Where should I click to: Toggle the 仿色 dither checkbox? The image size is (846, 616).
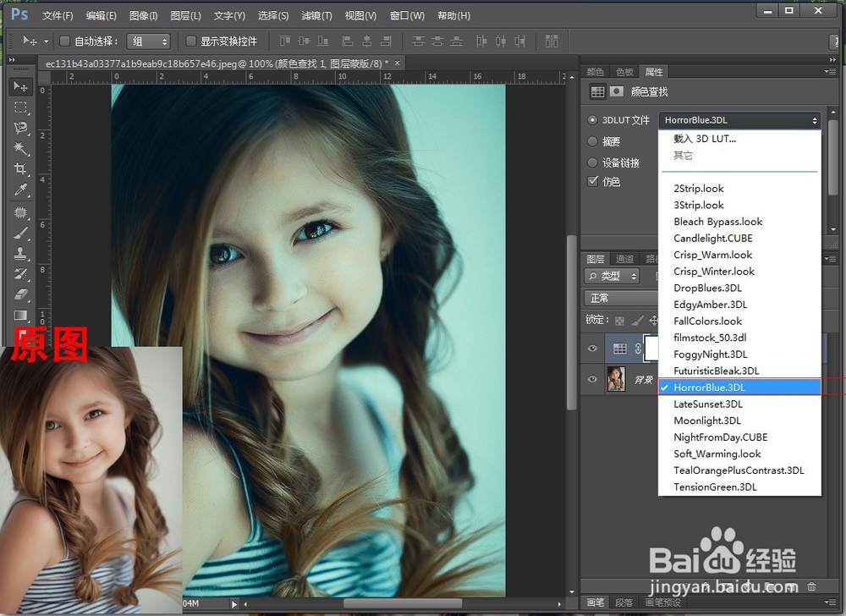click(x=593, y=182)
